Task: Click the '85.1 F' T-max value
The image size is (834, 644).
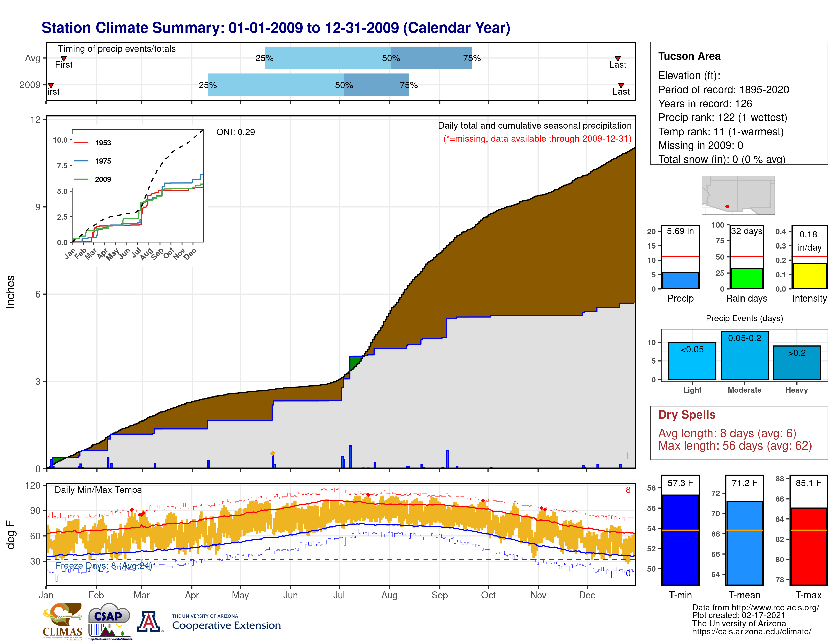Action: [808, 483]
